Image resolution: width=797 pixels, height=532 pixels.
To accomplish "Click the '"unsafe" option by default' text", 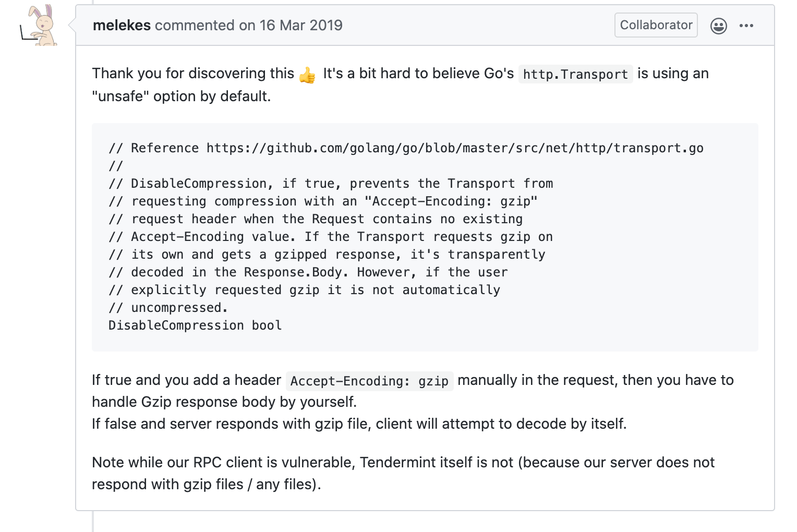I will coord(181,96).
